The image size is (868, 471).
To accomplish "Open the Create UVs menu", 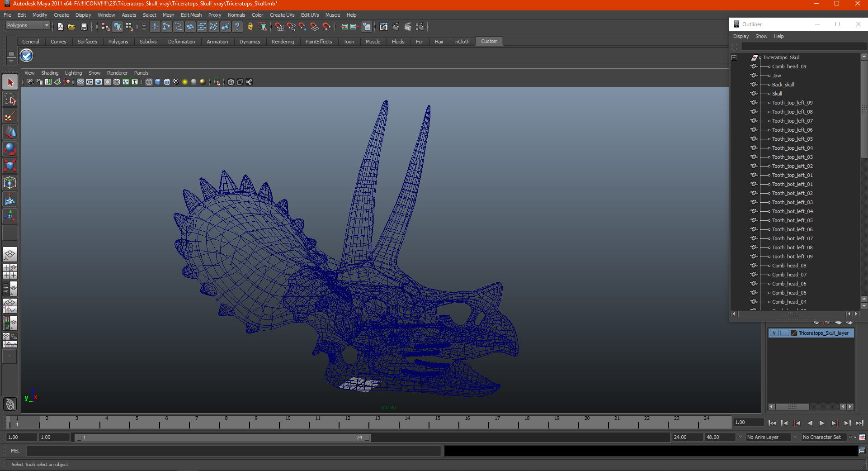I will [282, 15].
